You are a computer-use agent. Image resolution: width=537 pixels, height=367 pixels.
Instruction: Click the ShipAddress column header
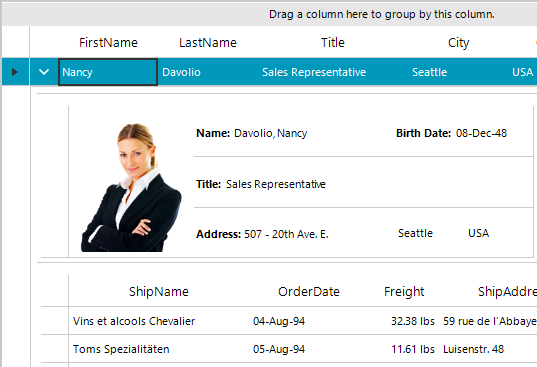[x=507, y=291]
